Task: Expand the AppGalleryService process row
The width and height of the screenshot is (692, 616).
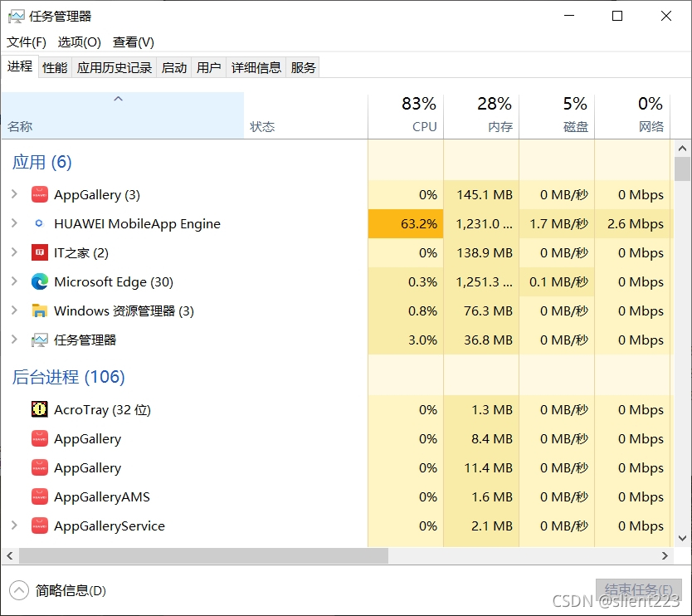Action: point(14,526)
